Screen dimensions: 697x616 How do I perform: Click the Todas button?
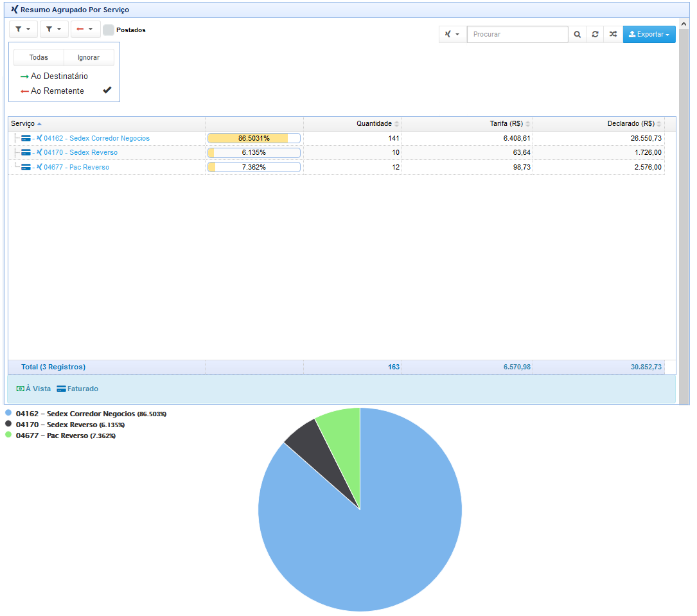[x=39, y=57]
